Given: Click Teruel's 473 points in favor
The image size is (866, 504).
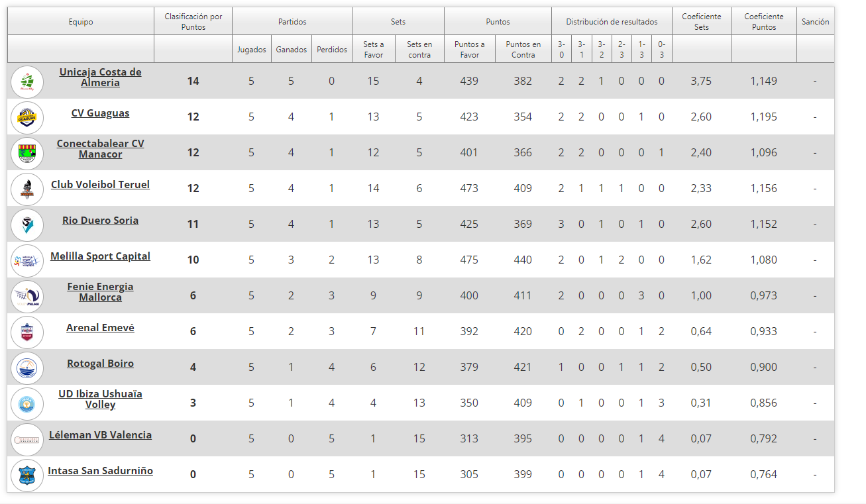Looking at the screenshot, I should (469, 189).
